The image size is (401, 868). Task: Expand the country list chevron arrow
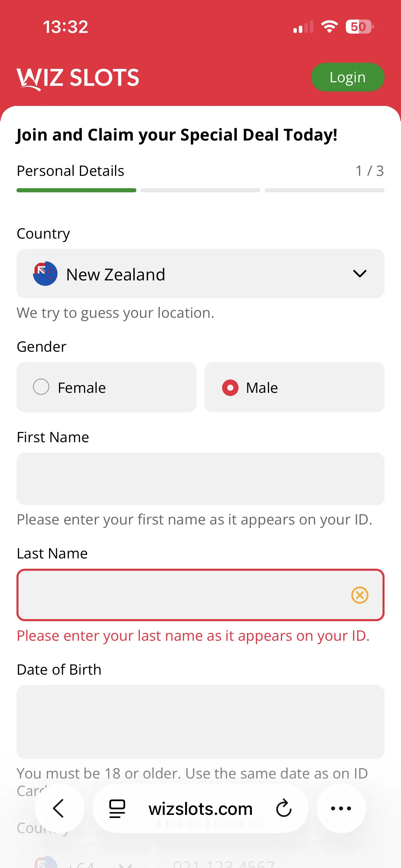point(360,274)
